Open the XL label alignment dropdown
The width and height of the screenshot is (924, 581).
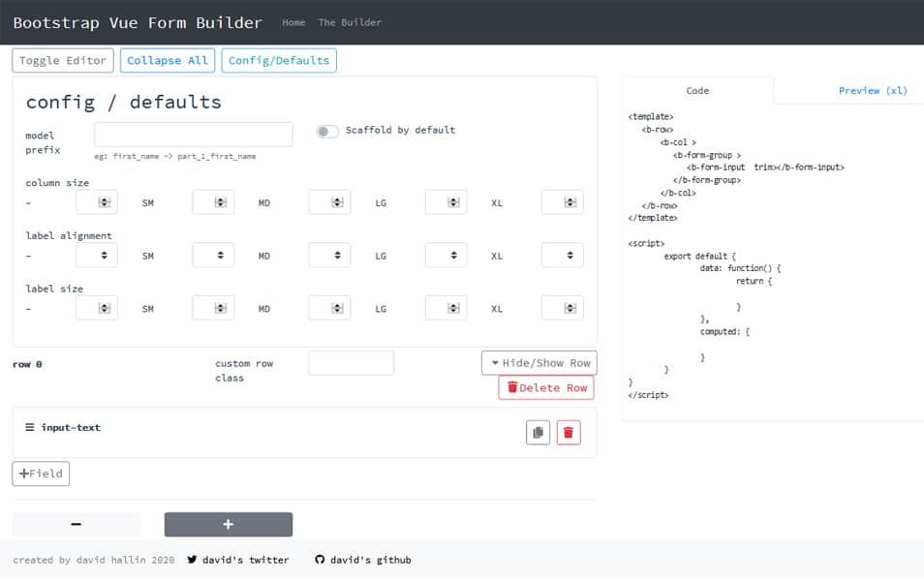tap(562, 255)
